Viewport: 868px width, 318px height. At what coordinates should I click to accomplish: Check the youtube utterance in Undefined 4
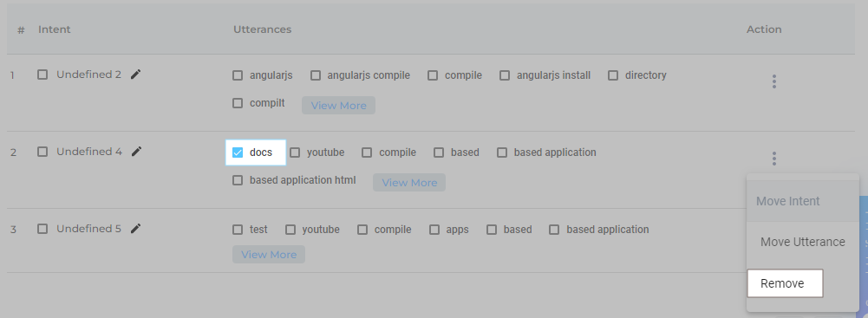point(295,153)
